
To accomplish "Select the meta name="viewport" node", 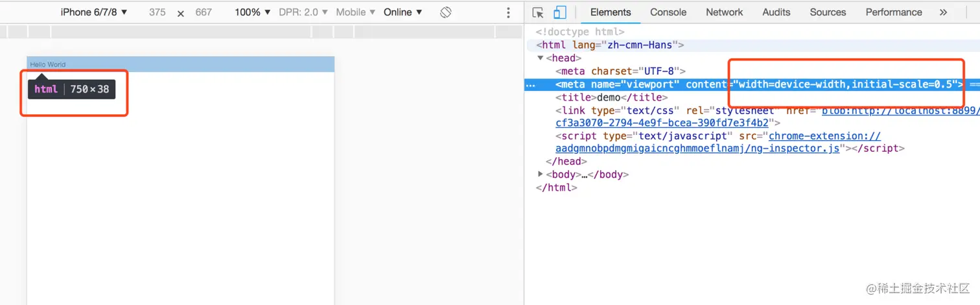I will 759,84.
